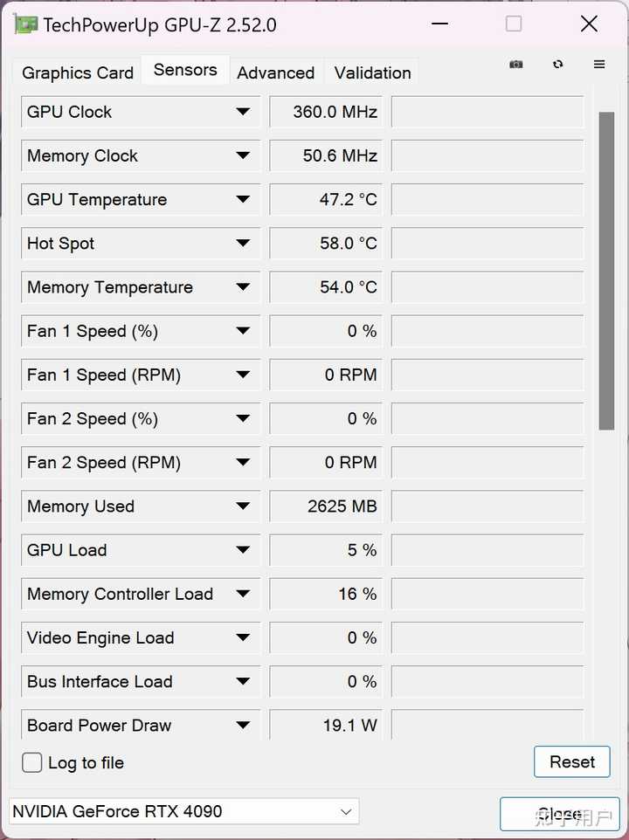The width and height of the screenshot is (629, 840).
Task: Maximize the GPU-Z window
Action: [x=514, y=24]
